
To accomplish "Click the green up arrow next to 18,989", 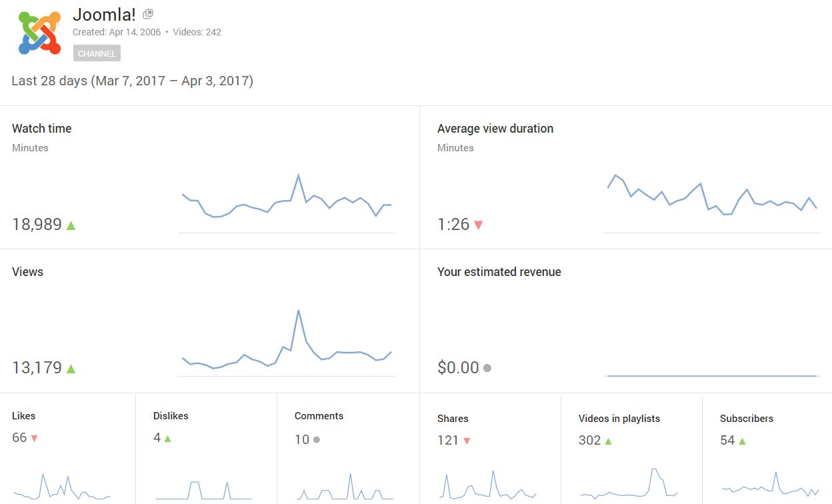I will tap(71, 225).
